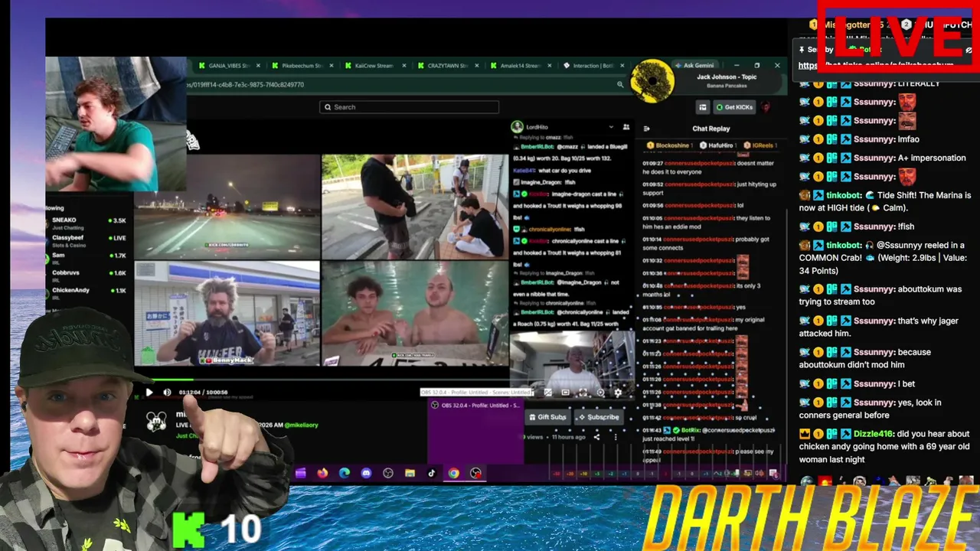Click the Ask Gemini button
The height and width of the screenshot is (551, 980).
[x=694, y=66]
